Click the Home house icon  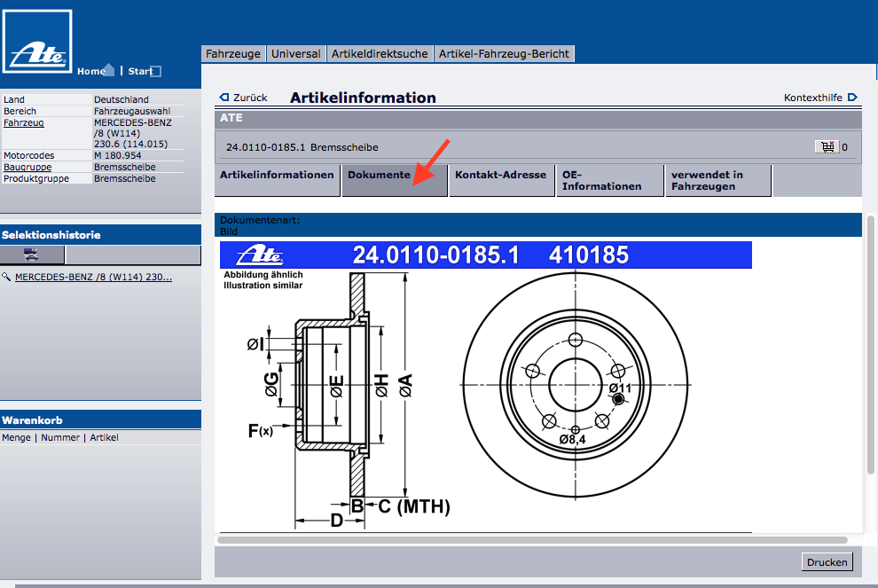pos(109,70)
